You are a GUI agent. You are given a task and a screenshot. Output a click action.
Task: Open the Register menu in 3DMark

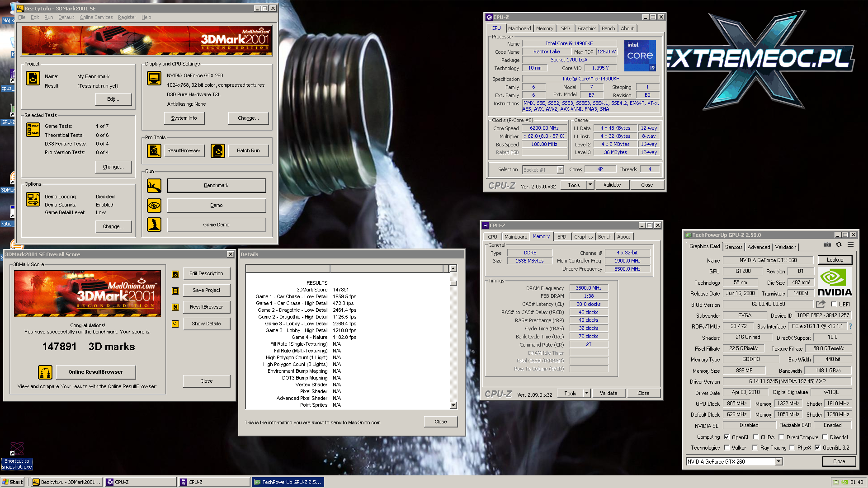click(127, 17)
